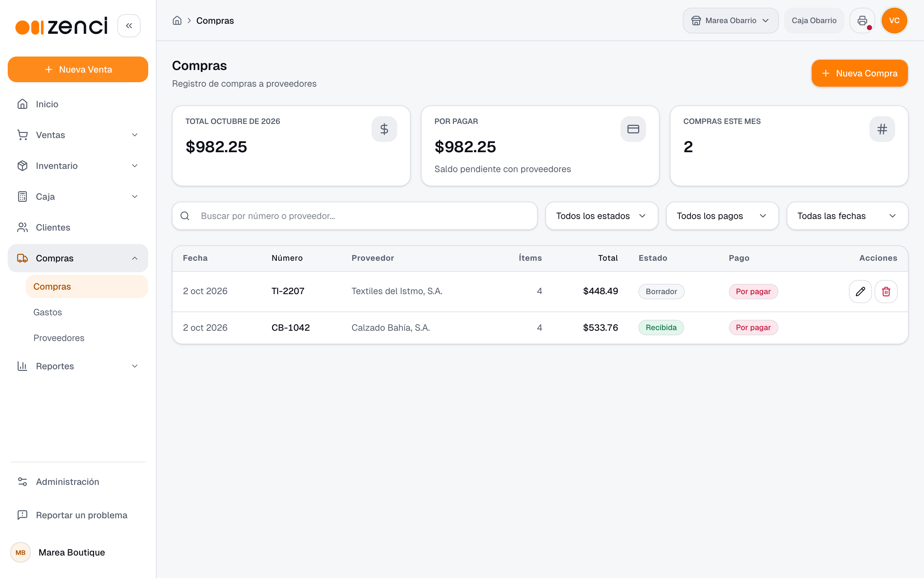The height and width of the screenshot is (578, 924).
Task: Expand the Reportes menu
Action: [x=78, y=366]
